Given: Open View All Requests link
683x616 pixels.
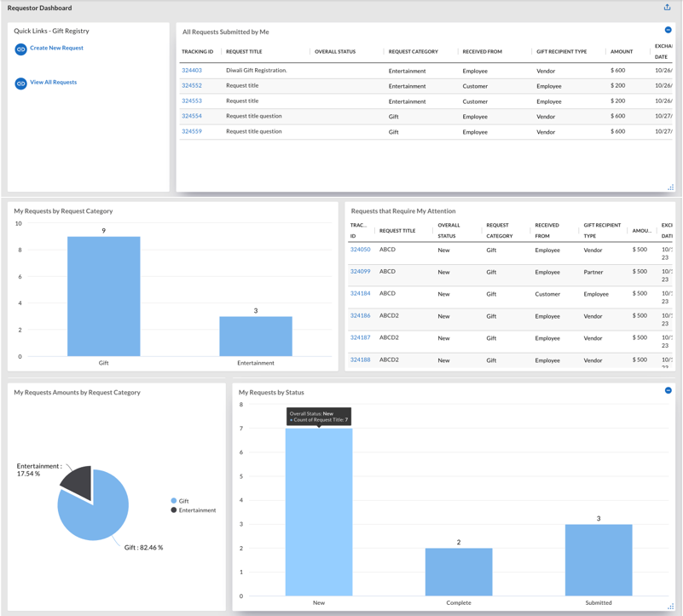Looking at the screenshot, I should click(x=53, y=83).
